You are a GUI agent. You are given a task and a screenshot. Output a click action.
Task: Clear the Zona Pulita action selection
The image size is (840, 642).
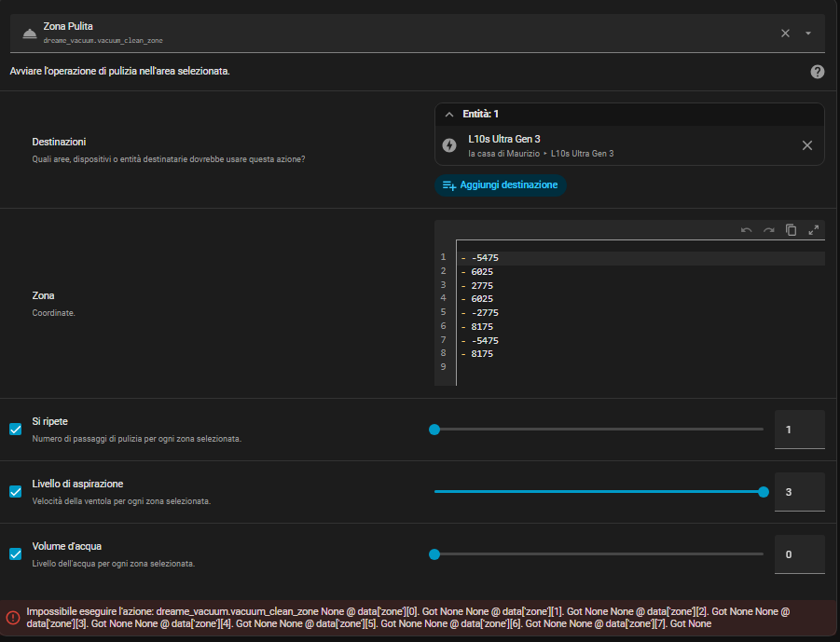point(785,34)
